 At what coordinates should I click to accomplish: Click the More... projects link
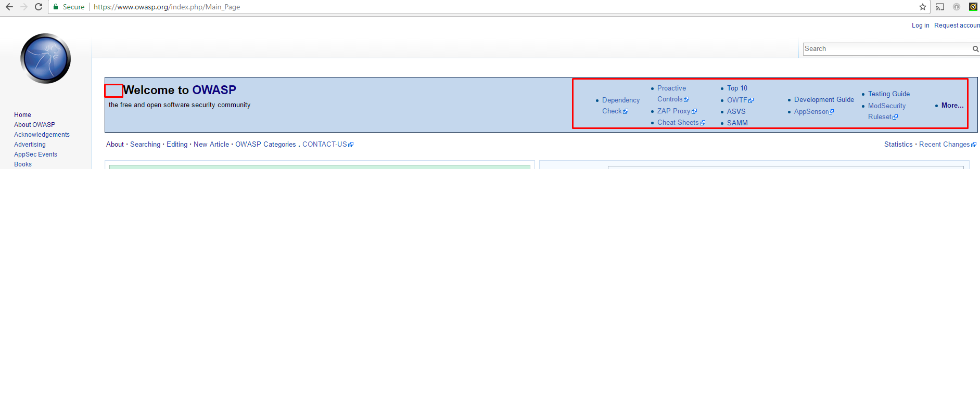952,106
